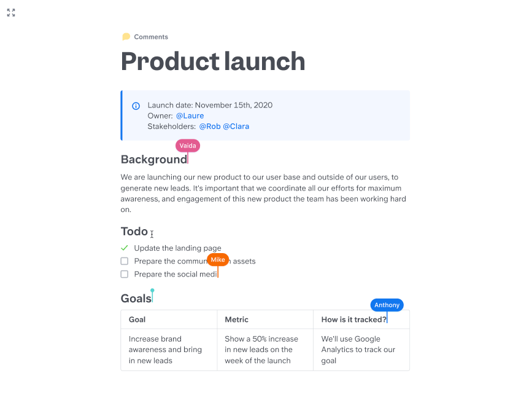Click the Google Analytics table cell

(361, 350)
